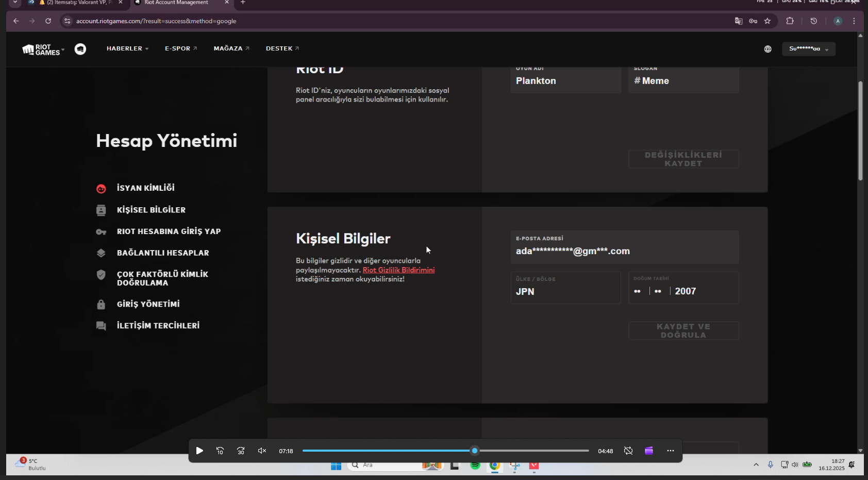Bookmark this page with the star icon
This screenshot has height=480, width=868.
click(767, 21)
